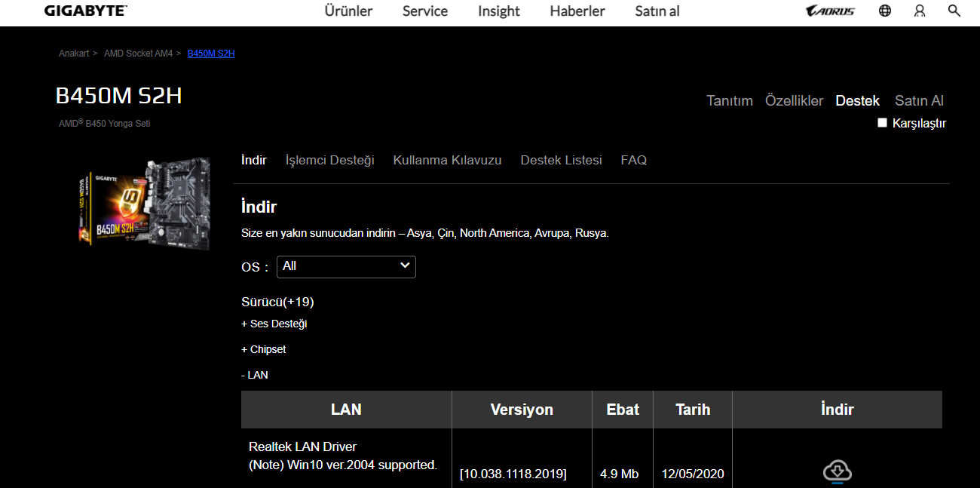Go to the Destek product section

pyautogui.click(x=858, y=100)
